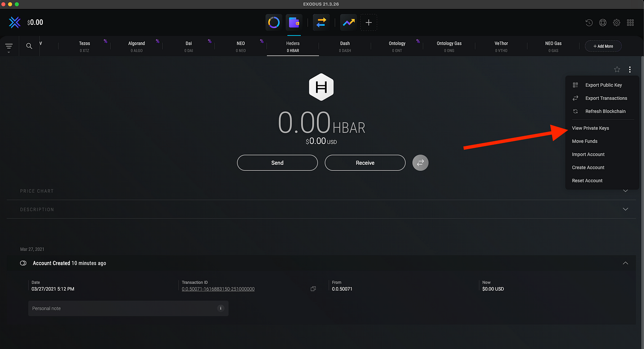Click the Mar 27, 2021 date header
644x349 pixels.
coord(32,249)
